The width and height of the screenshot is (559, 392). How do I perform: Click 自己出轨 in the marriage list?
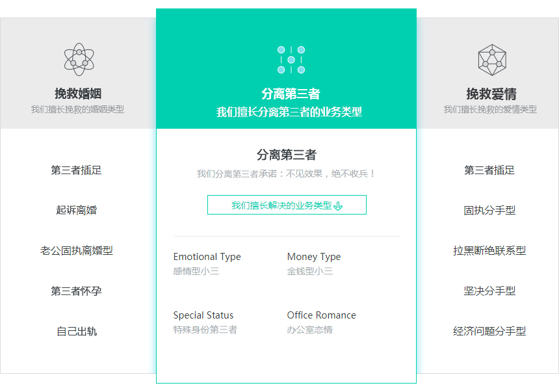76,331
